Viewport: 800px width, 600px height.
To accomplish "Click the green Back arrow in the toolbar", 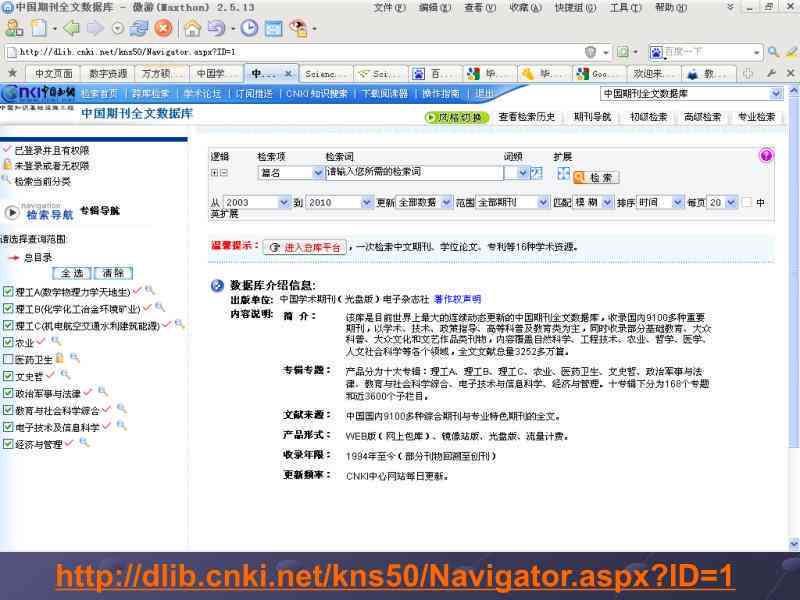I will (71, 28).
